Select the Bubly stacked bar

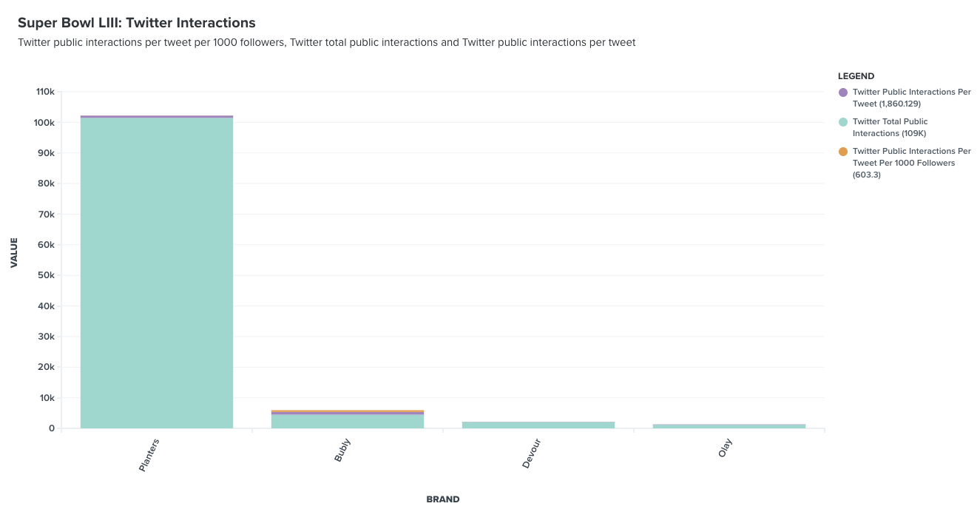348,419
